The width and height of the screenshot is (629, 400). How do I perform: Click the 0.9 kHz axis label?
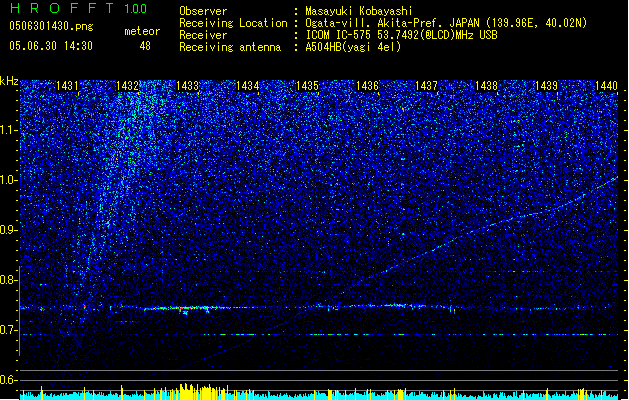(x=8, y=230)
